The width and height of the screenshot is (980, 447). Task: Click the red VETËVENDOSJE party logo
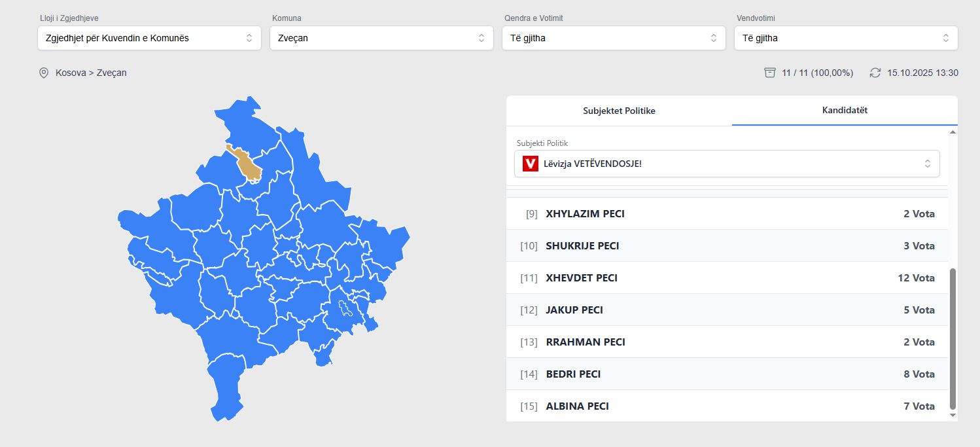tap(530, 164)
